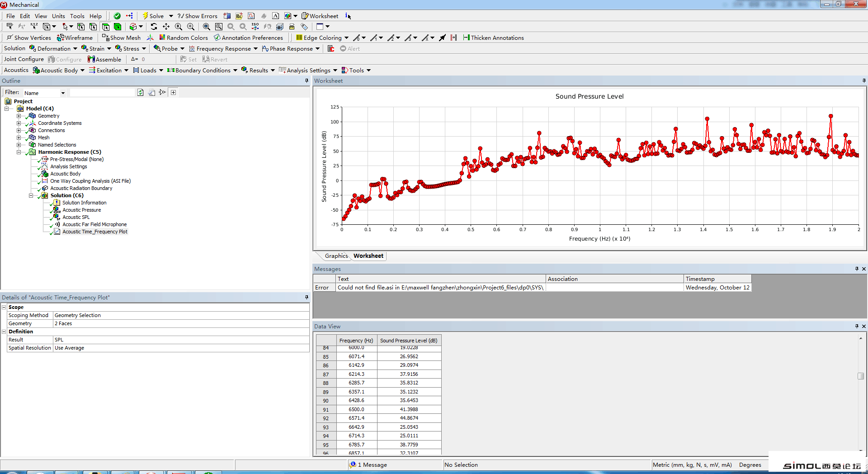Viewport: 868px width, 474px height.
Task: Click the New Simplorer Pin icon
Action: point(264,16)
